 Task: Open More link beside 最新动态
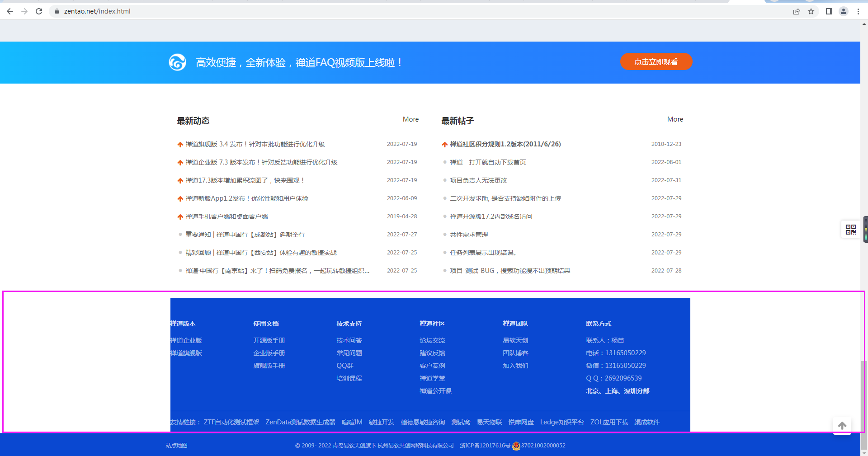(410, 119)
